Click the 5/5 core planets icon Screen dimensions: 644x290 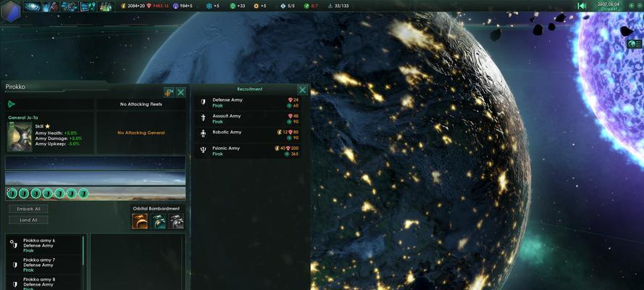[283, 6]
